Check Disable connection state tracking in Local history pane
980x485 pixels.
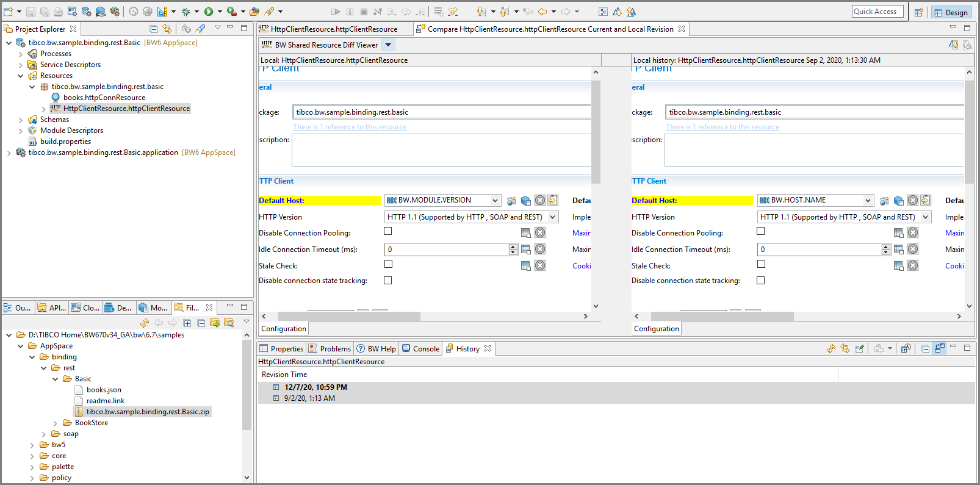760,281
